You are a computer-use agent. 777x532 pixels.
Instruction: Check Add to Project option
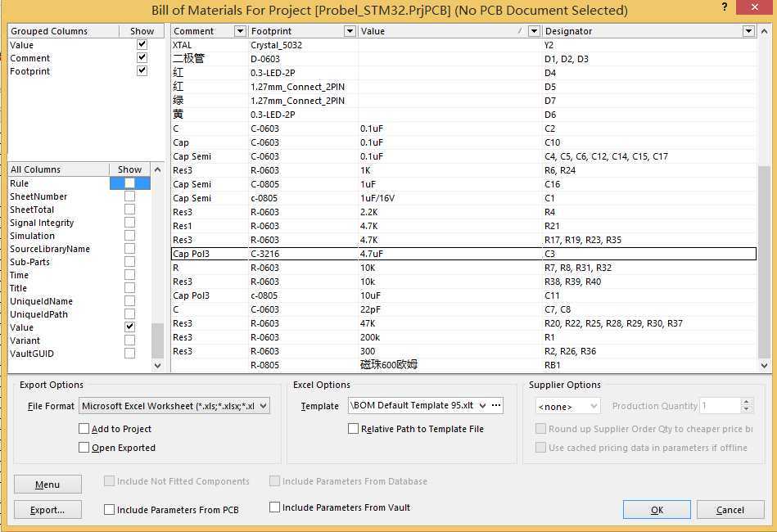pos(84,429)
